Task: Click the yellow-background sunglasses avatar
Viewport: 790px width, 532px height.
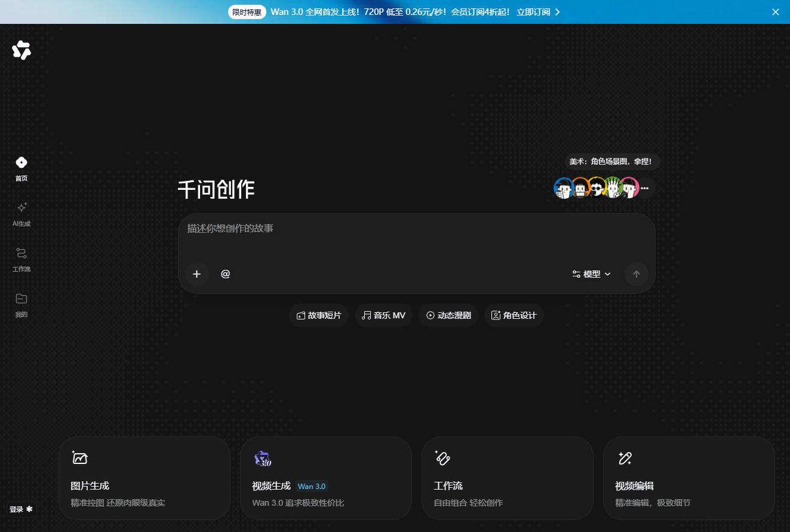Action: [x=597, y=188]
